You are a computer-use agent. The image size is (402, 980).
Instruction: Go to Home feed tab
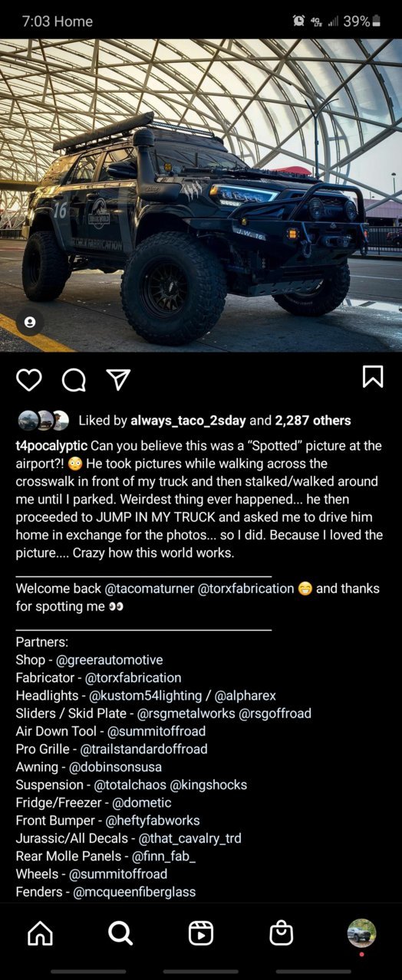pyautogui.click(x=40, y=932)
